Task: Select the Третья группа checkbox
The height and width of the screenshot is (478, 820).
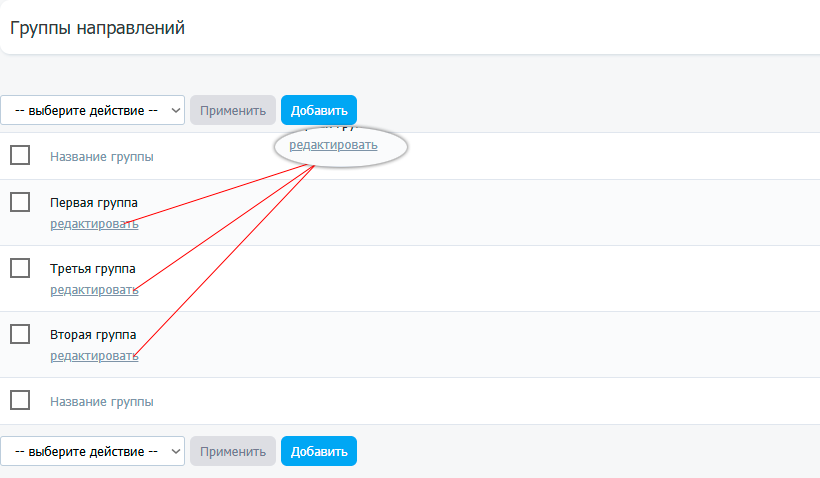Action: tap(20, 268)
